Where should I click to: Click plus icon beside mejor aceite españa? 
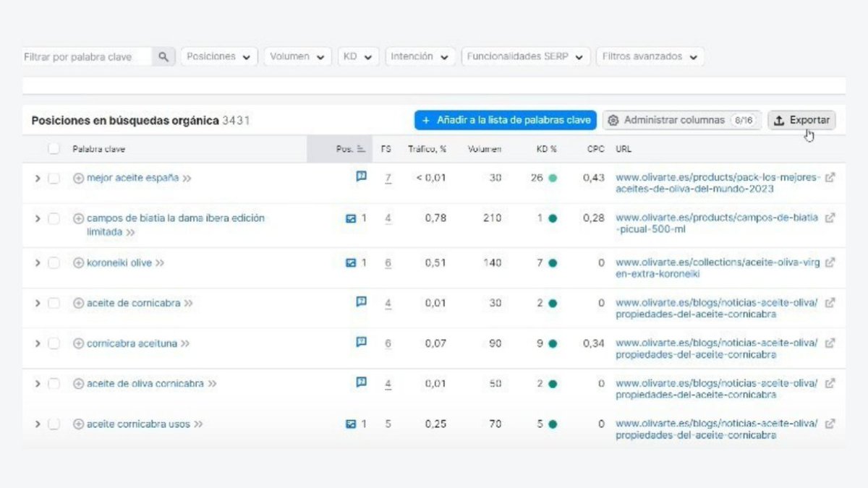click(79, 178)
